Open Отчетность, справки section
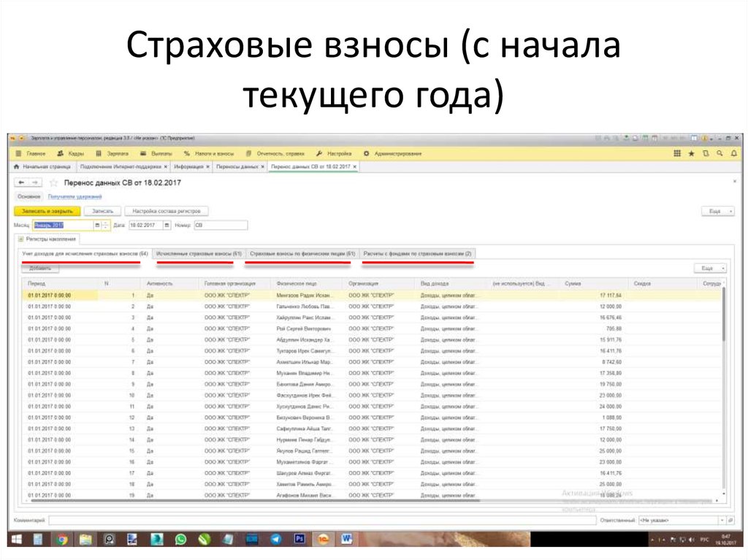The height and width of the screenshot is (560, 748). [248, 153]
